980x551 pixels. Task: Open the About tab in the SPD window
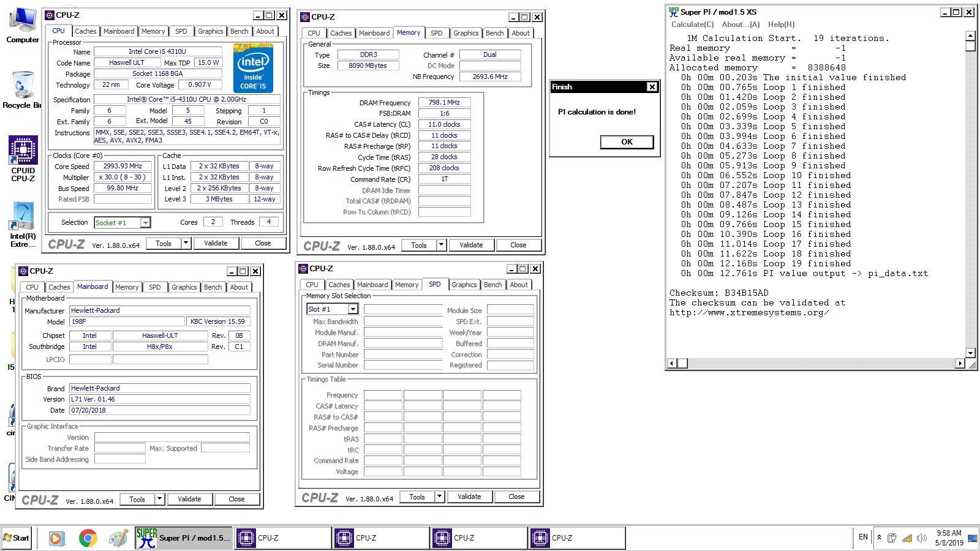coord(519,285)
